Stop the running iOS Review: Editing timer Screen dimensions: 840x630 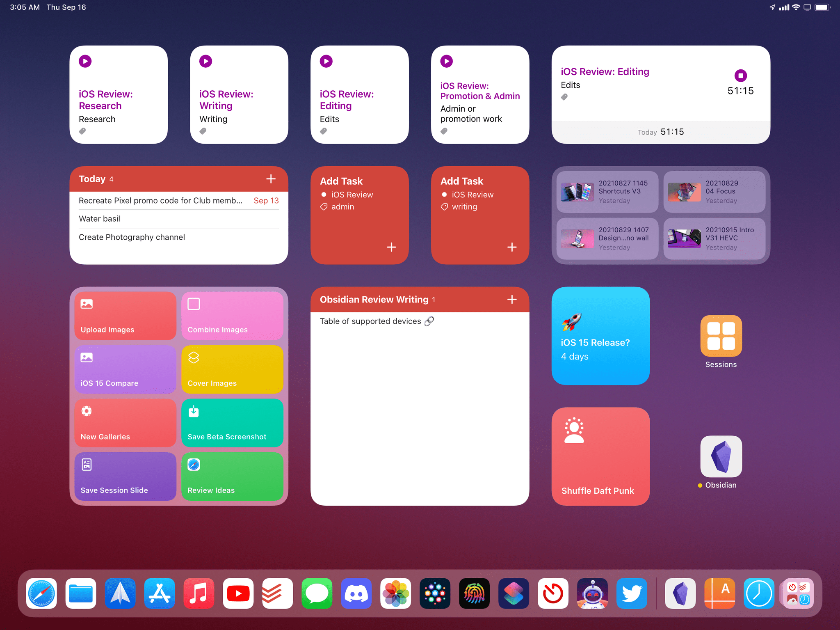[x=741, y=76]
